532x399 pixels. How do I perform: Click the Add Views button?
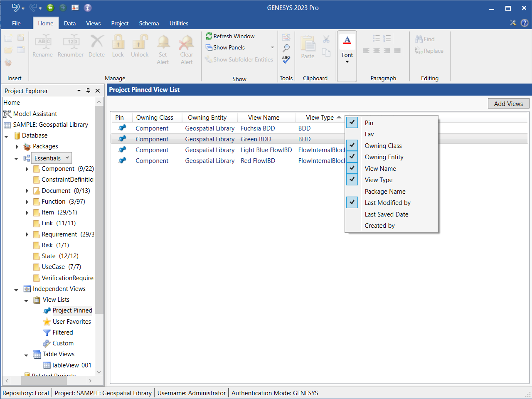click(x=508, y=104)
